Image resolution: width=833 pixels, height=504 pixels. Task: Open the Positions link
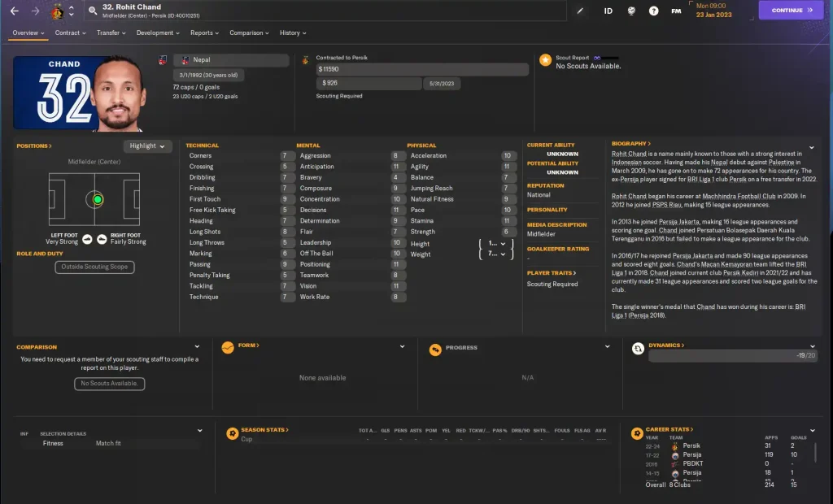tap(34, 146)
